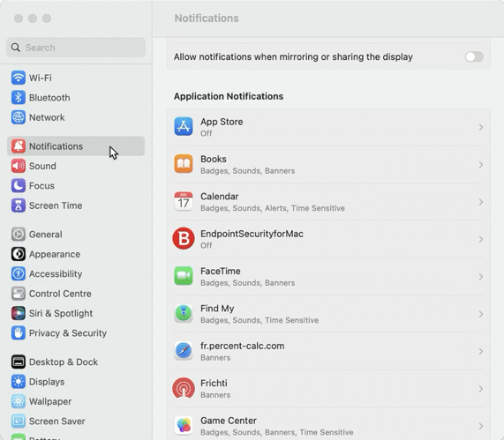Open the Sound settings icon
Image resolution: width=504 pixels, height=440 pixels.
[x=19, y=166]
